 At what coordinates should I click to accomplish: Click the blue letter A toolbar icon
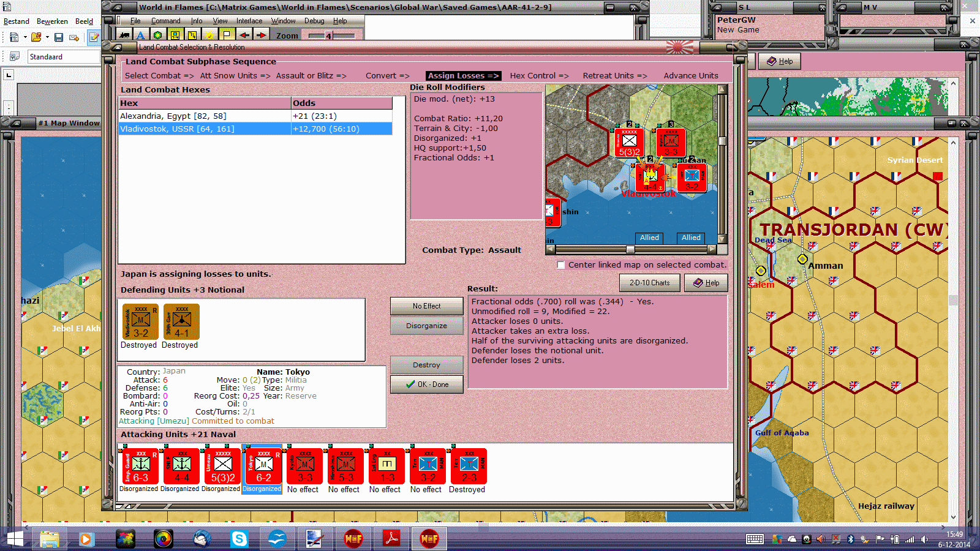pos(140,35)
